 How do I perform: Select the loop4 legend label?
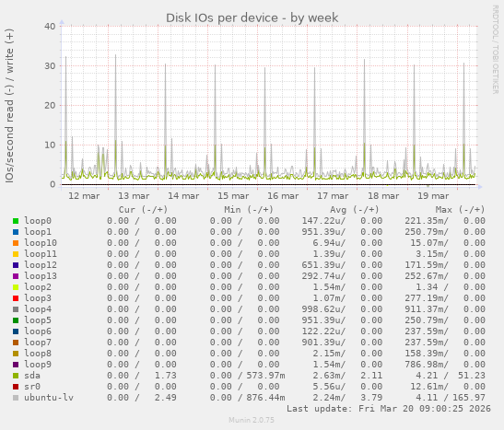[x=38, y=309]
